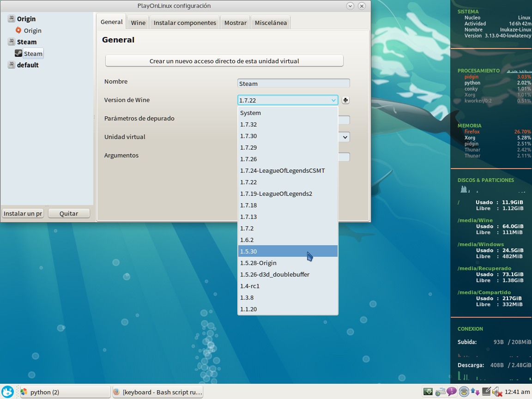Click the penguin face tray icon
532x399 pixels.
(464, 392)
